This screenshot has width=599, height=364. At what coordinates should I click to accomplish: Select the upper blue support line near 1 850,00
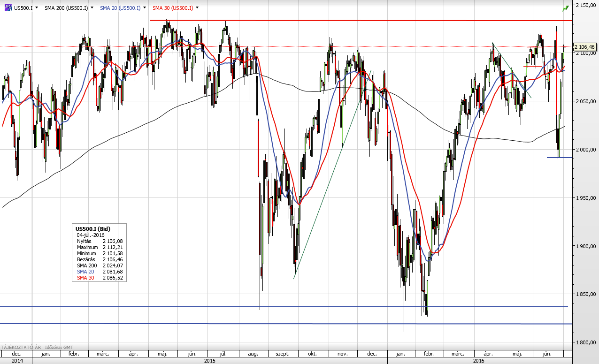pyautogui.click(x=284, y=307)
